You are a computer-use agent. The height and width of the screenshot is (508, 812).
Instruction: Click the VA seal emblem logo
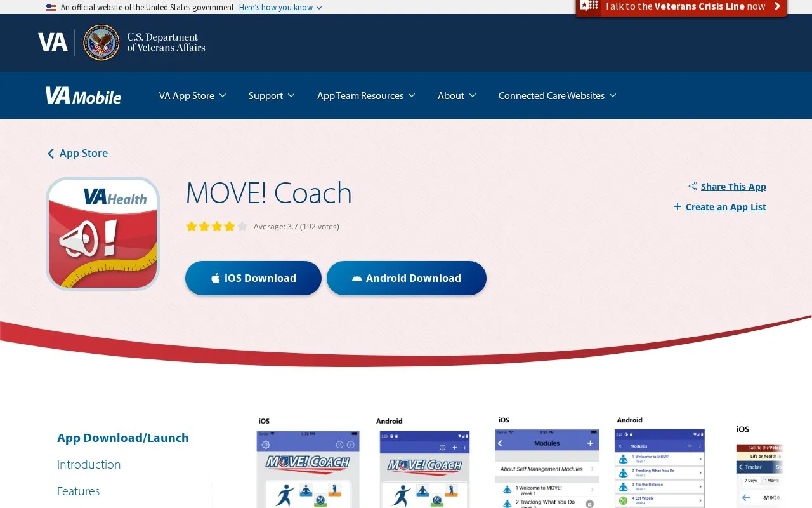(101, 43)
